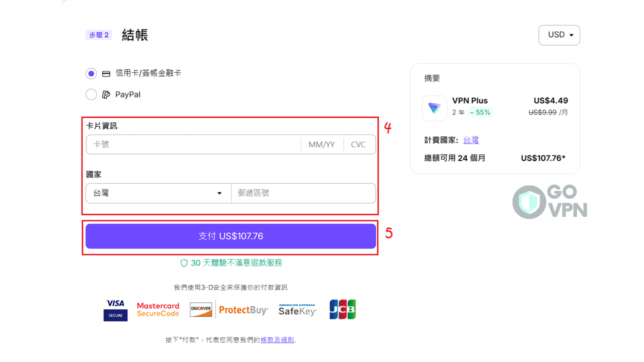Click the PayPal logo icon
Viewport: 644px width, 362px height.
106,94
